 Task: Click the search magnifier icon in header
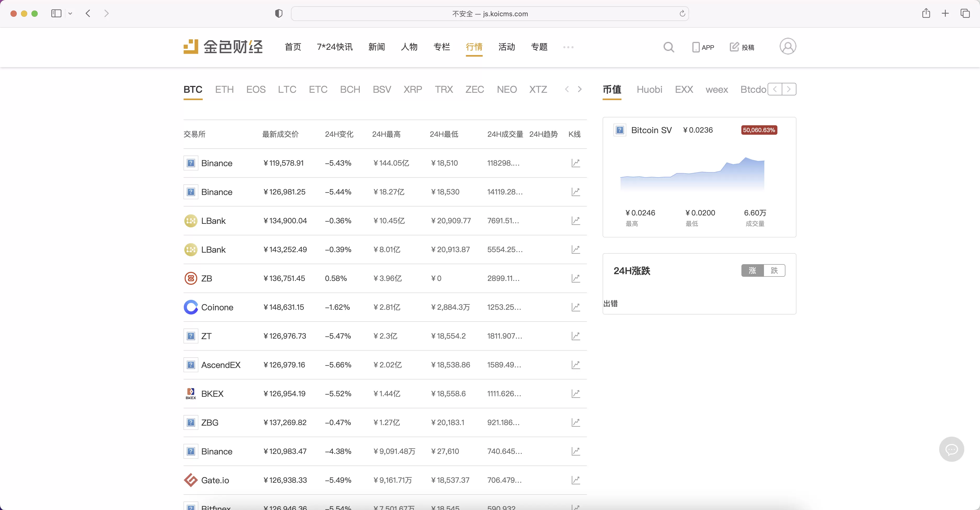[x=668, y=47]
